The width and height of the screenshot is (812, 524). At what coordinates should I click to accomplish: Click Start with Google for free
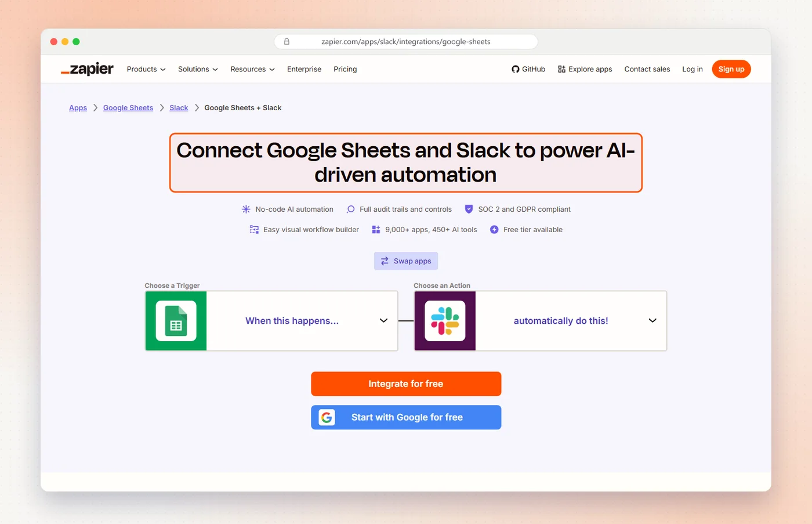pos(406,417)
